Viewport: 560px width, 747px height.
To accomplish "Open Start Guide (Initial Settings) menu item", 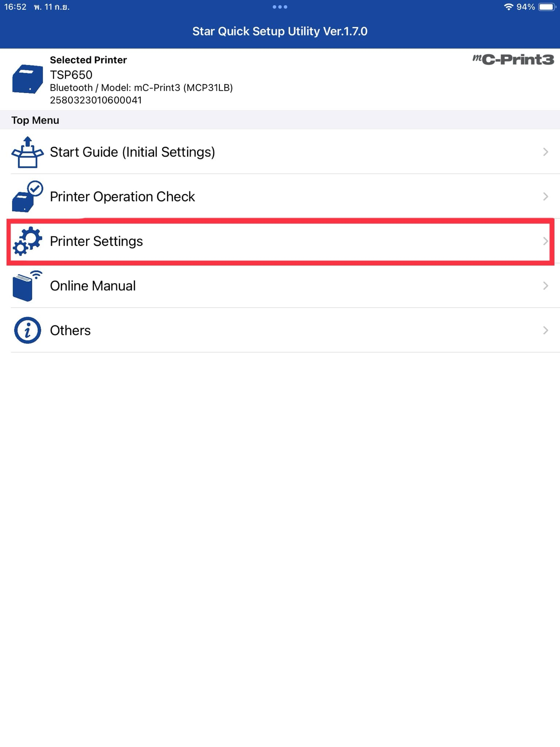I will 280,152.
